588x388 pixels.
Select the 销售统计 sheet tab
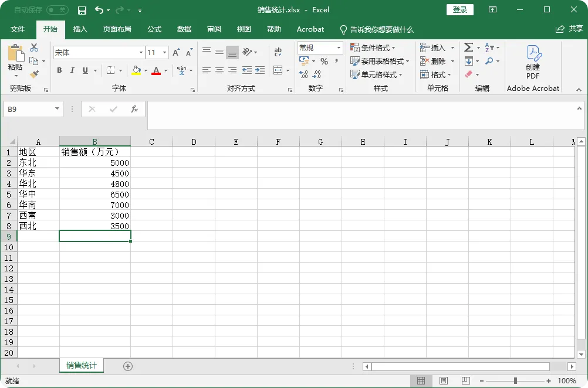(82, 366)
